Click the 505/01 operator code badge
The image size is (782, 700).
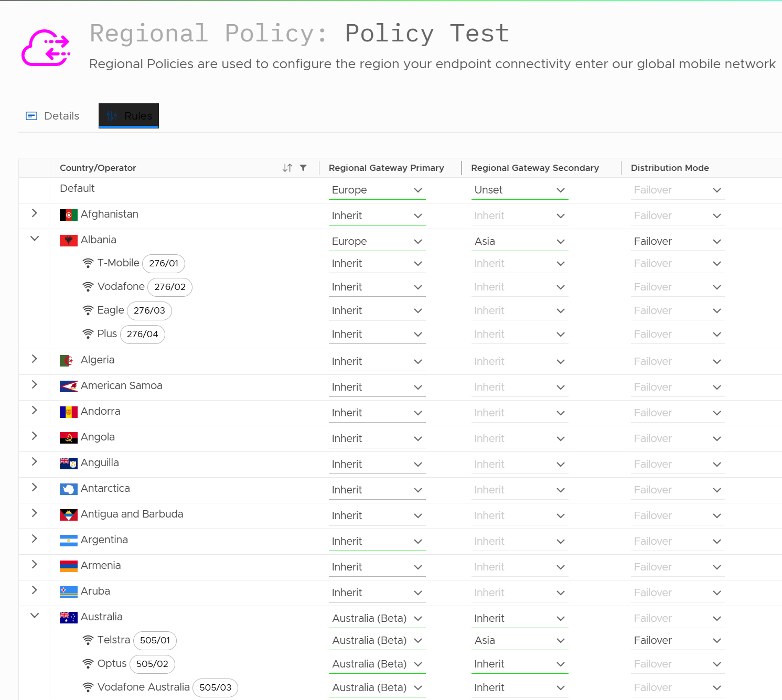155,640
